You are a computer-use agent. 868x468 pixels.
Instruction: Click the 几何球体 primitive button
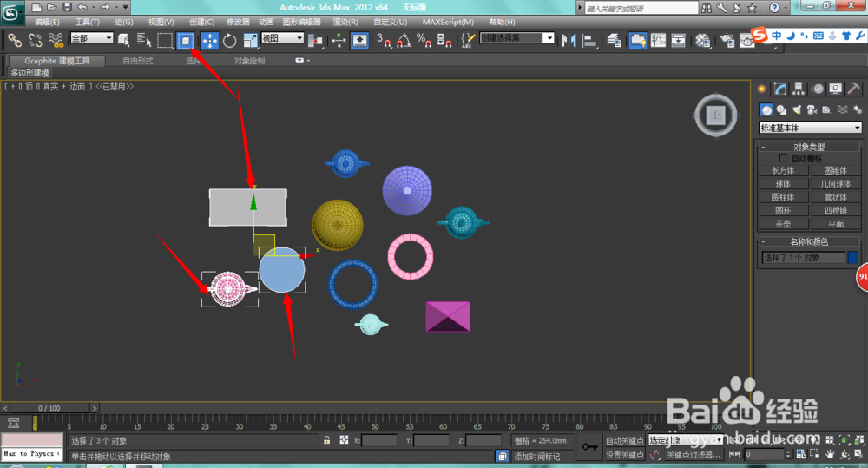click(x=835, y=184)
